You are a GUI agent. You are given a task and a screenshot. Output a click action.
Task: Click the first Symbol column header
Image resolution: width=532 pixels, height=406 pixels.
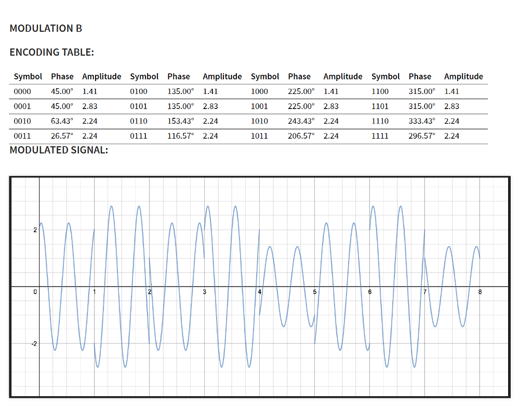[x=28, y=77]
